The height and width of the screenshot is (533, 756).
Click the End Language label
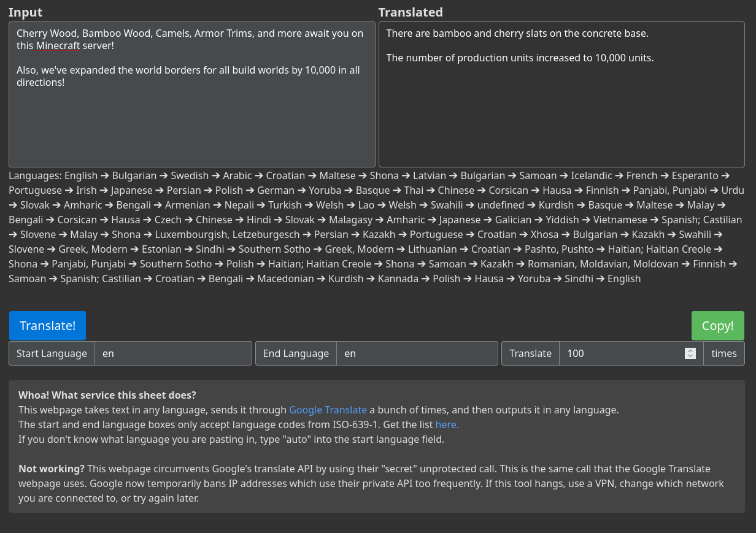(x=296, y=353)
